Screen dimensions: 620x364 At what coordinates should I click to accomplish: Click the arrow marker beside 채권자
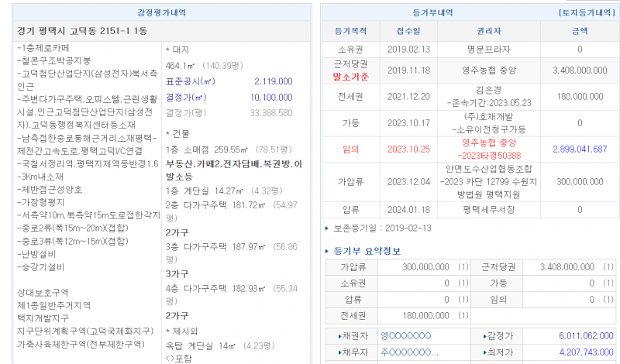pyautogui.click(x=342, y=335)
